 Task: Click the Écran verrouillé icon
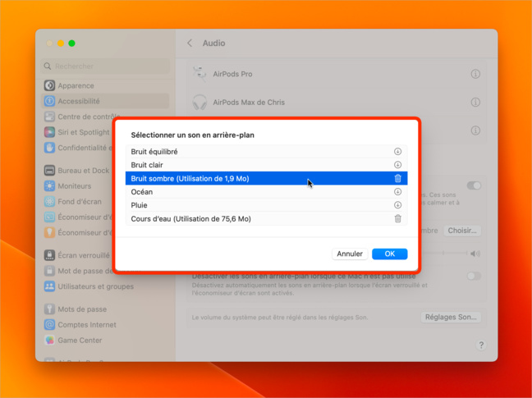point(49,255)
